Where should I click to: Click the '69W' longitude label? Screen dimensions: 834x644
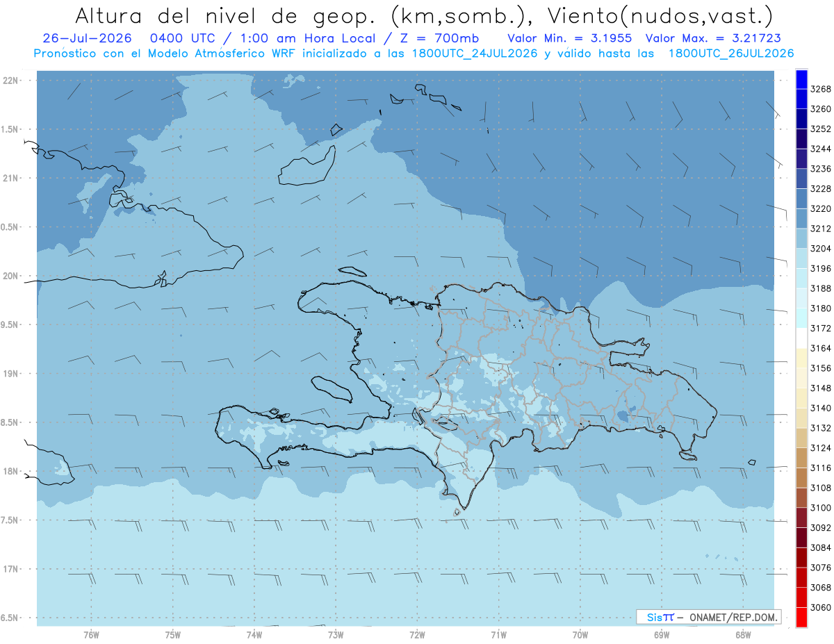click(x=661, y=634)
